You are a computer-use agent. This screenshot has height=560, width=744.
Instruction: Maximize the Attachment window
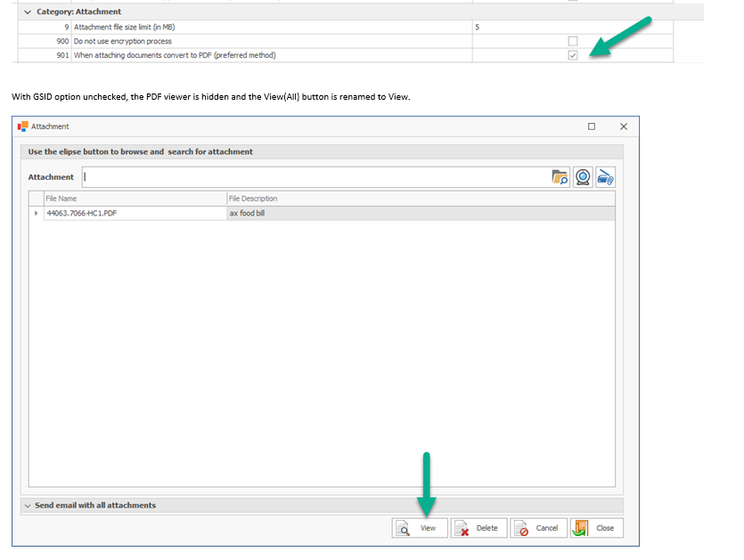tap(592, 126)
